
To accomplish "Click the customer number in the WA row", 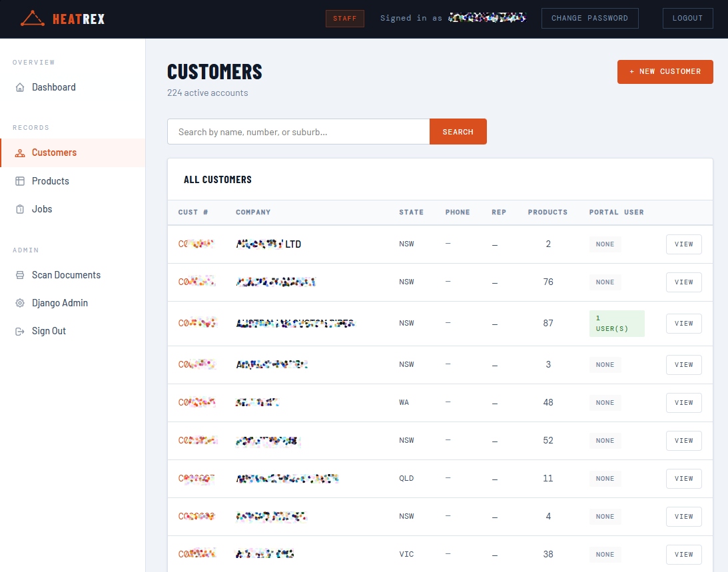I will tap(197, 403).
